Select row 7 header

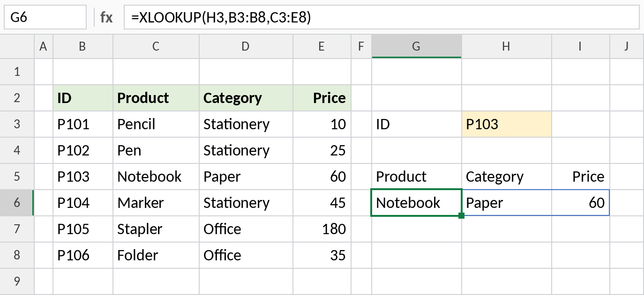pos(17,229)
